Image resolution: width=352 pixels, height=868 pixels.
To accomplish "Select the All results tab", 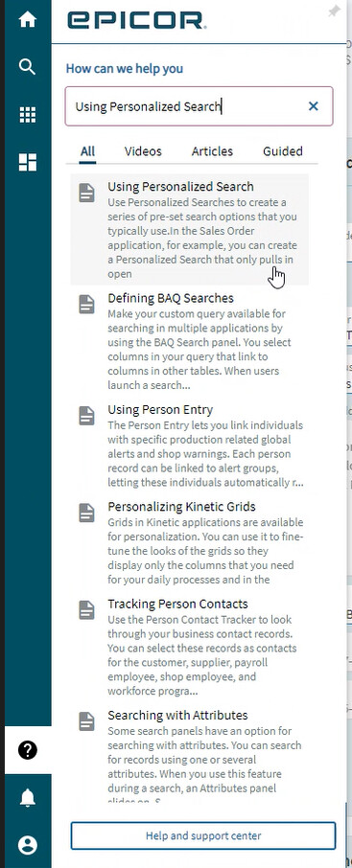I will 87,151.
